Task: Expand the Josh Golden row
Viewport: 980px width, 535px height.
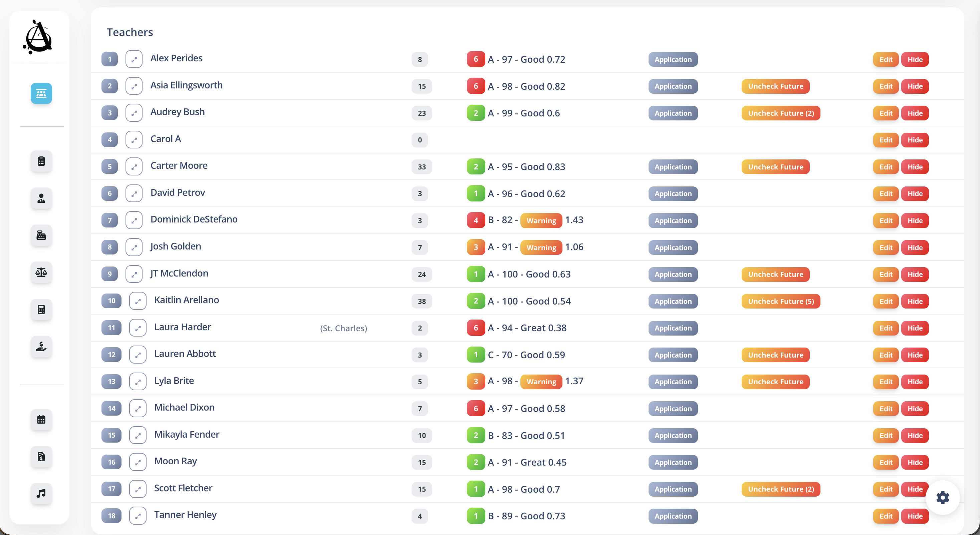Action: (x=134, y=247)
